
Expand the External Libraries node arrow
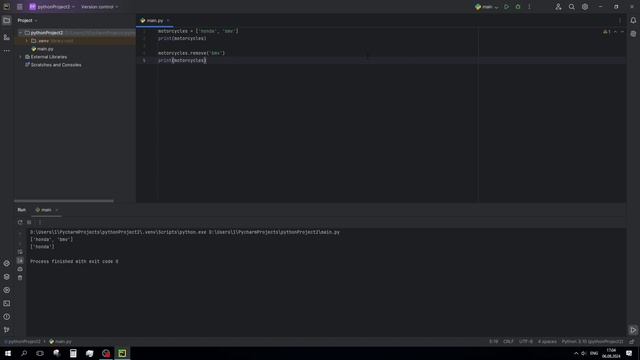20,57
